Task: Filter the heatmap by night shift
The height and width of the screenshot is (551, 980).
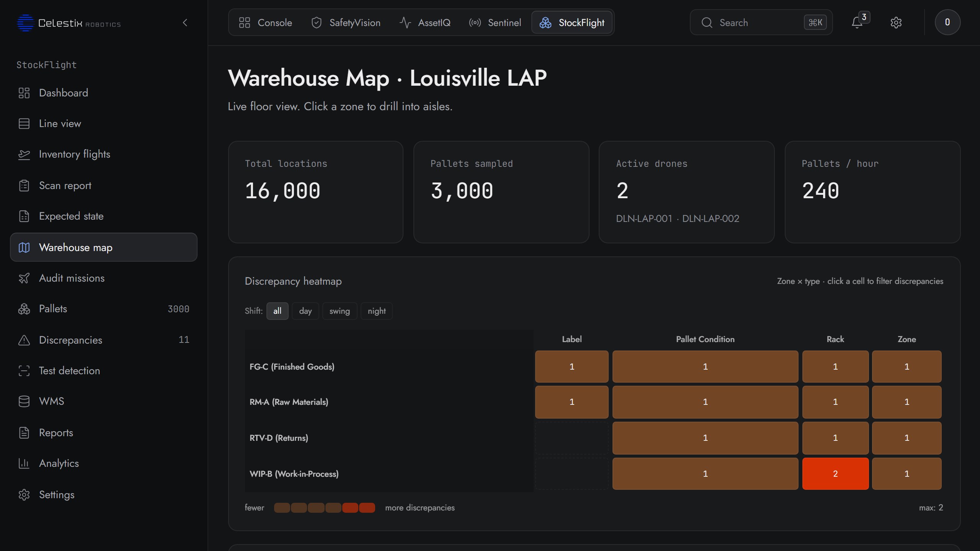Action: 377,311
